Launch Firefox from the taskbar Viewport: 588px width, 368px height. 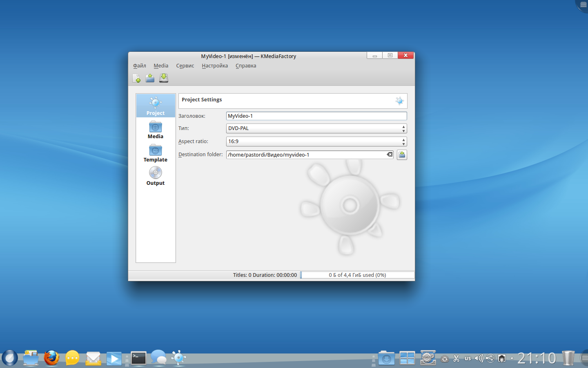[x=51, y=358]
